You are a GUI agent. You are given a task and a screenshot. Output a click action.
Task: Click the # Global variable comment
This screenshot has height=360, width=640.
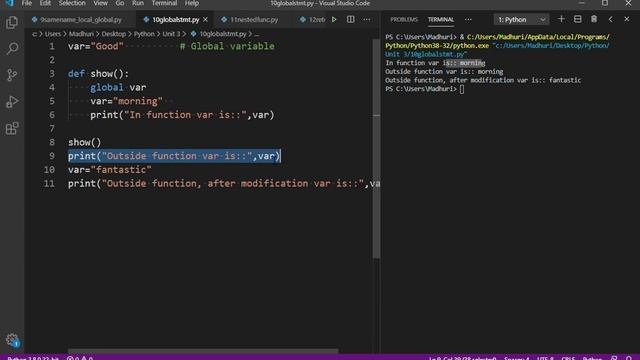(227, 46)
